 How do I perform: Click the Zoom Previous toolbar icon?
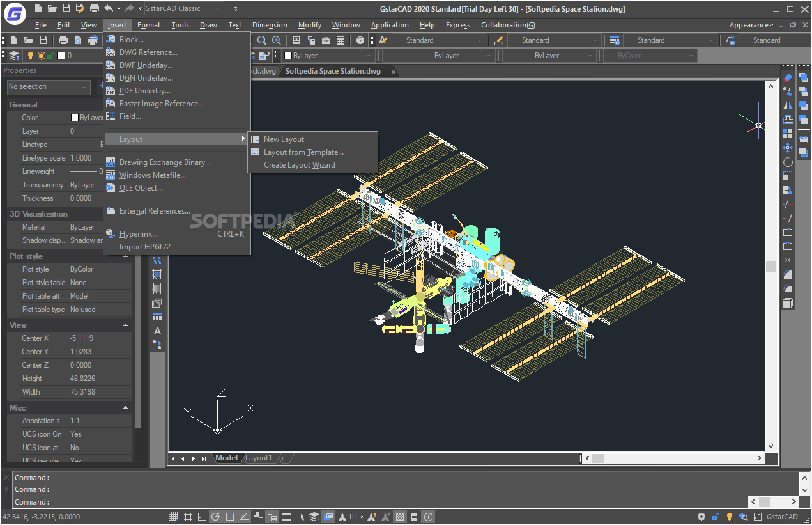tap(277, 40)
